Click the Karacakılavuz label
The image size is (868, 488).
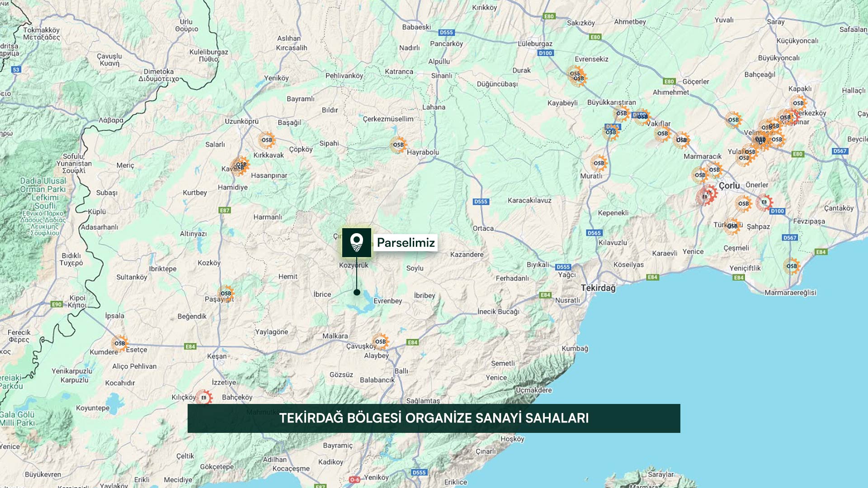pos(529,200)
